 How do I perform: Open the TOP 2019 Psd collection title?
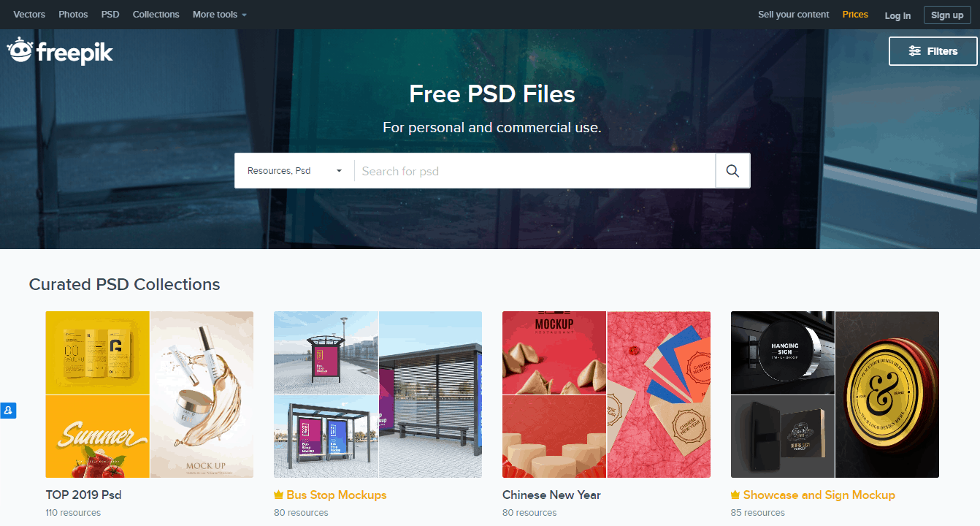click(x=83, y=495)
